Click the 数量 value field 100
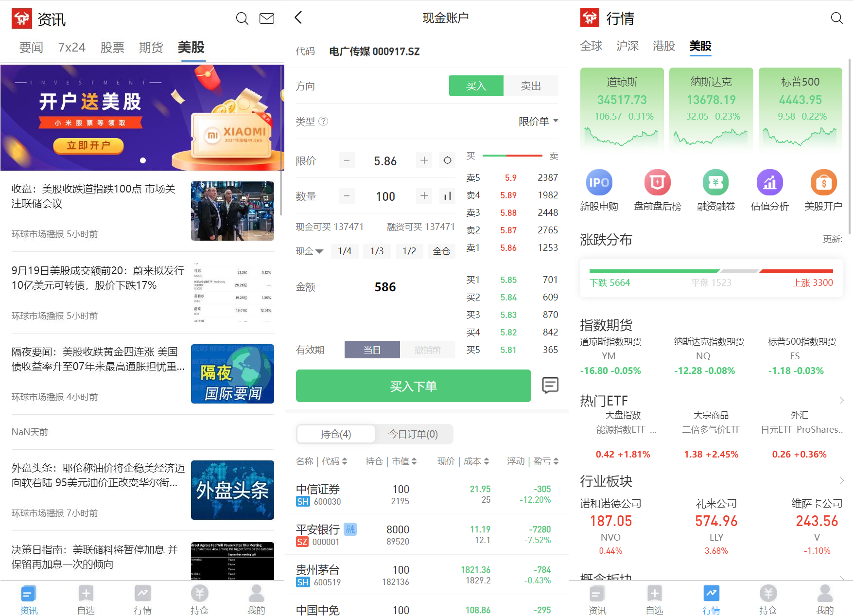 pyautogui.click(x=385, y=196)
